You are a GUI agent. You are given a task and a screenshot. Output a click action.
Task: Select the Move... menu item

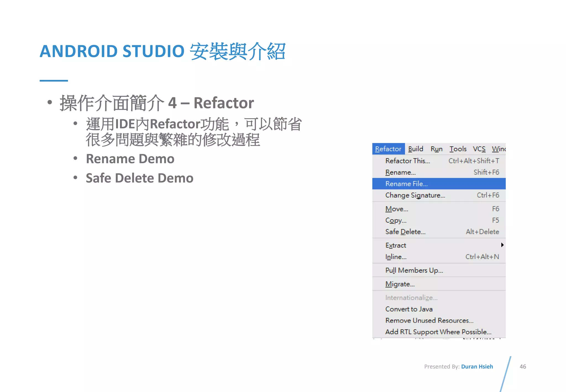[x=439, y=209]
